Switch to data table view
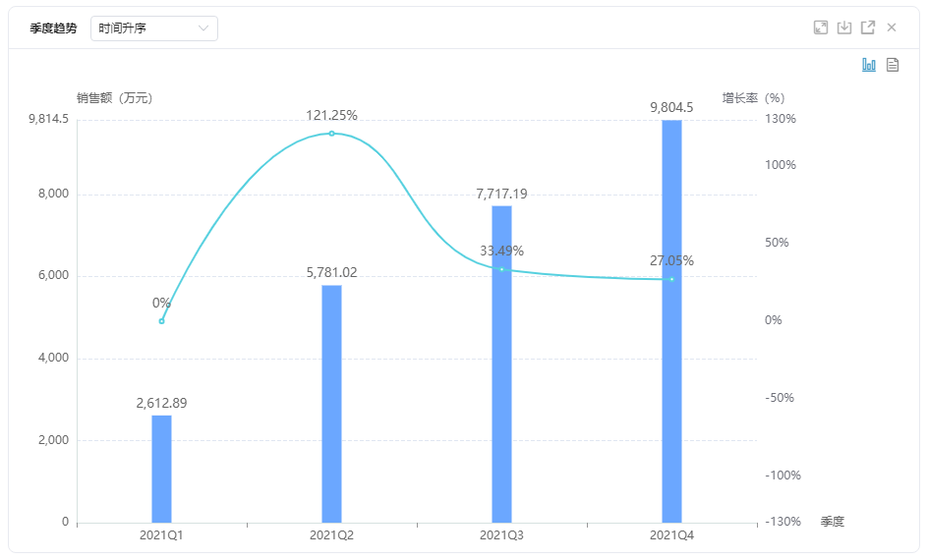928x560 pixels. tap(893, 65)
